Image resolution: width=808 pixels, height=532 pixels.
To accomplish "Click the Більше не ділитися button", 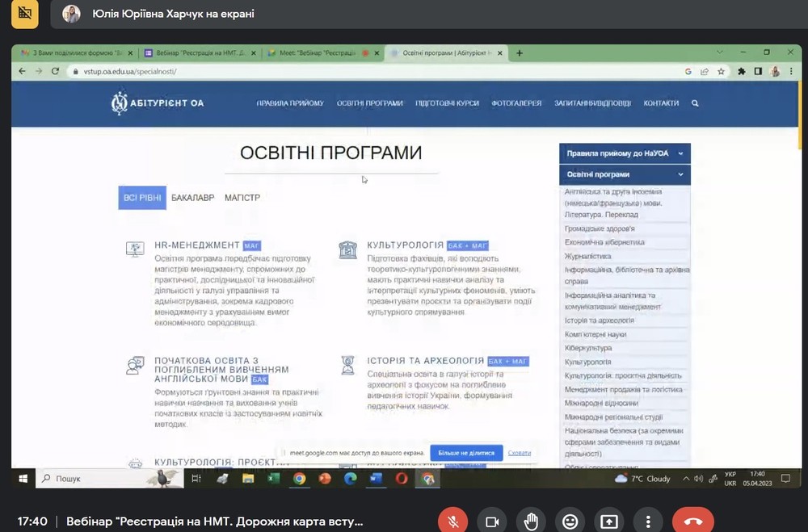I will click(x=466, y=453).
